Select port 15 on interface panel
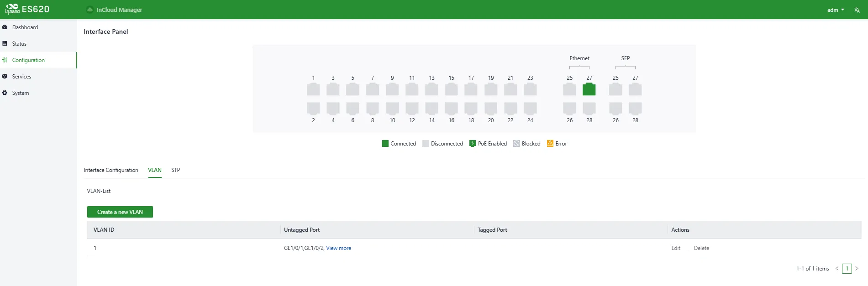Image resolution: width=868 pixels, height=286 pixels. pyautogui.click(x=451, y=89)
